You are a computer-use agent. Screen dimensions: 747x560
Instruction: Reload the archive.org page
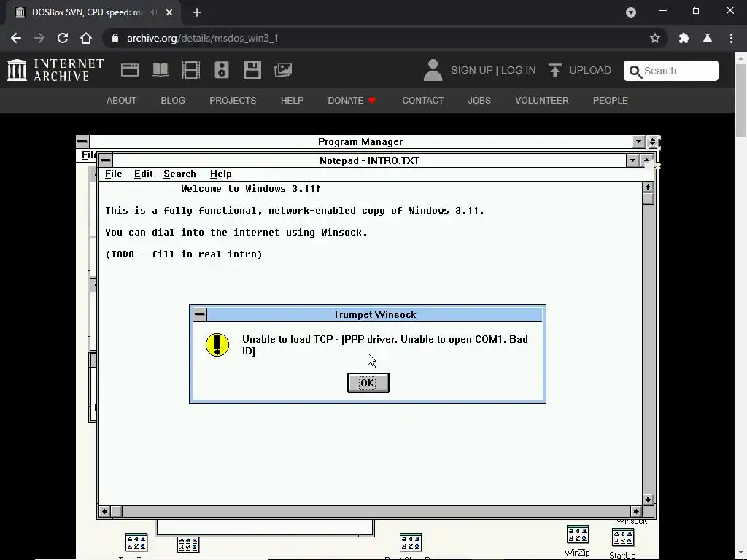[x=63, y=38]
